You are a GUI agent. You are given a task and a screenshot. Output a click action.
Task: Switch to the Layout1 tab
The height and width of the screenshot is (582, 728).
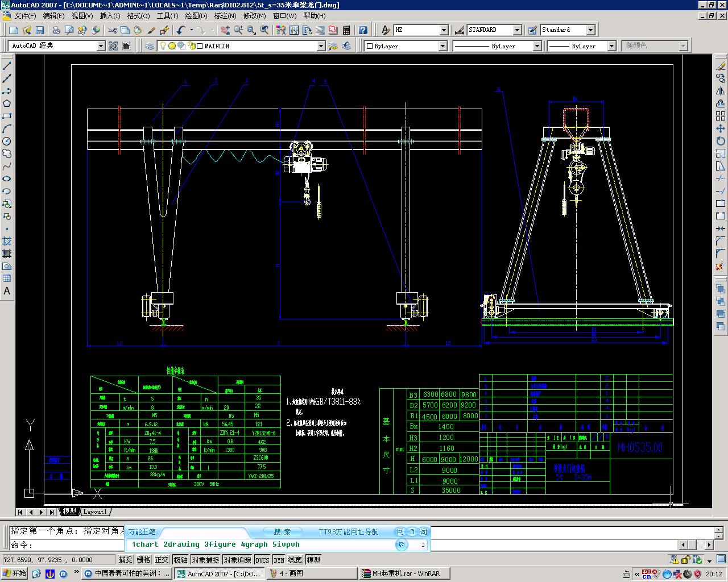click(x=94, y=512)
